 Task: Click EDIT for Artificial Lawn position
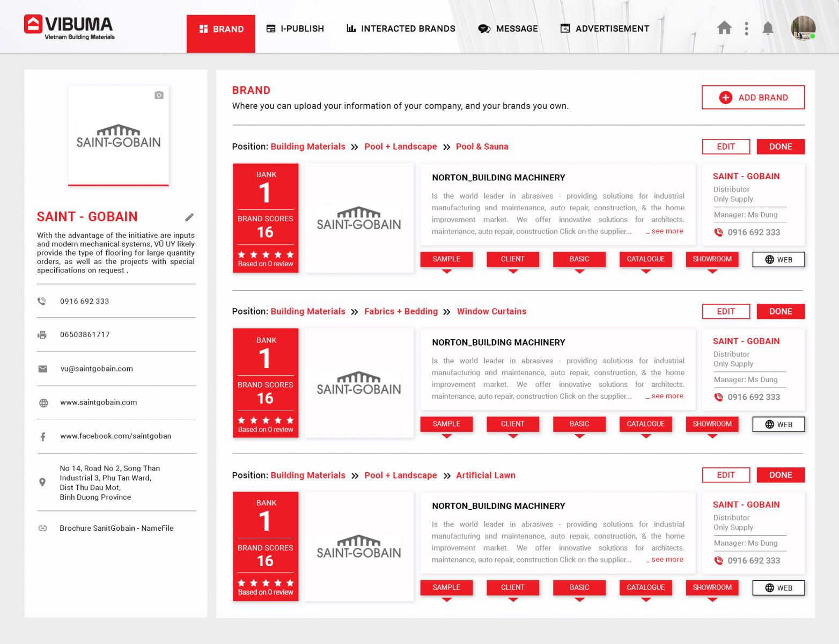click(x=726, y=475)
